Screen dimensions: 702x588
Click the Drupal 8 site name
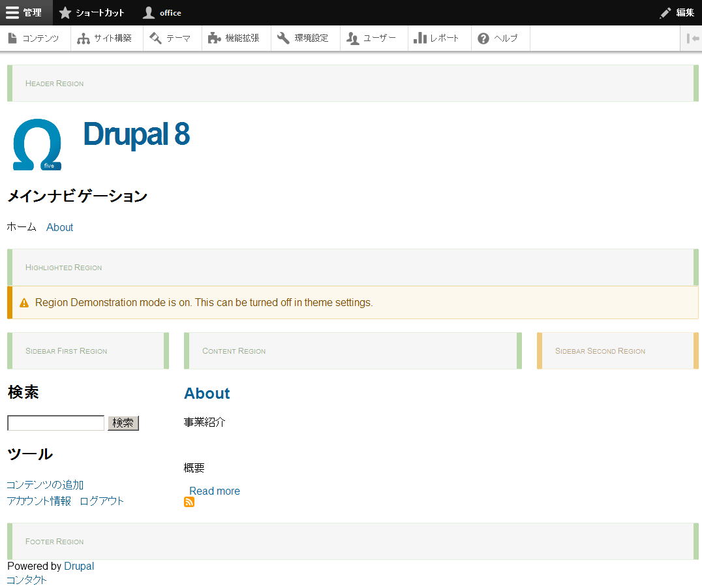pyautogui.click(x=136, y=134)
